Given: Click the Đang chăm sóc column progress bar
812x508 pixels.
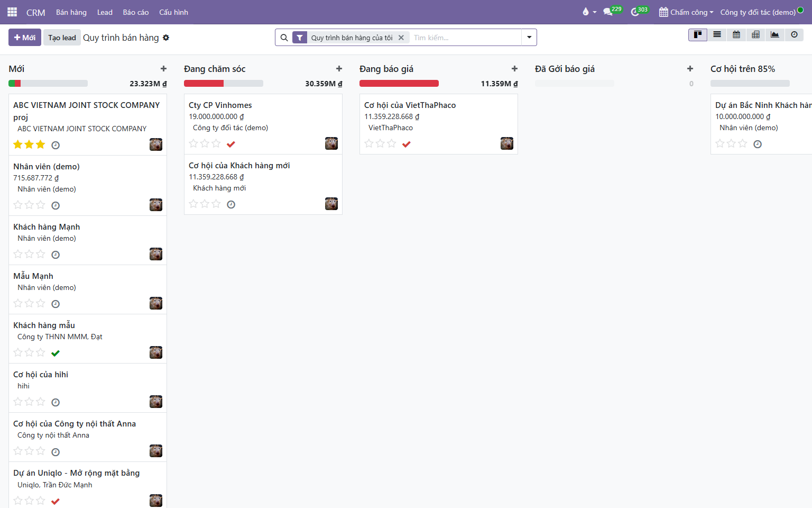Looking at the screenshot, I should [224, 83].
